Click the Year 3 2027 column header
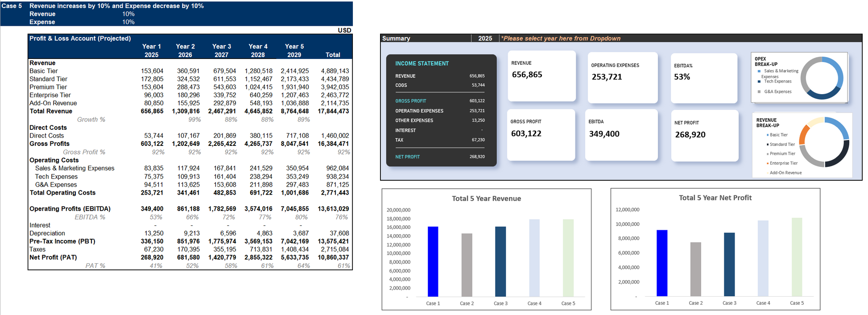The image size is (868, 315). click(x=222, y=50)
